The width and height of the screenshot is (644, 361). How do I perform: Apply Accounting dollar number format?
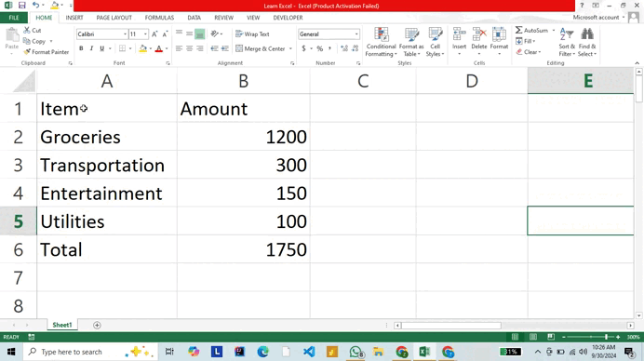click(x=303, y=48)
